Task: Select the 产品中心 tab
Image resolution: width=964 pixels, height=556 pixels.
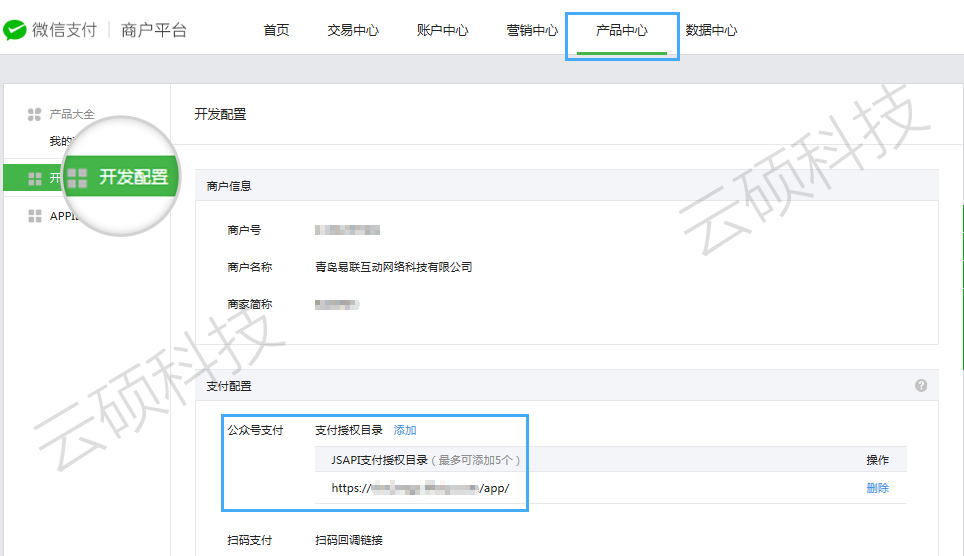Action: pyautogui.click(x=622, y=30)
